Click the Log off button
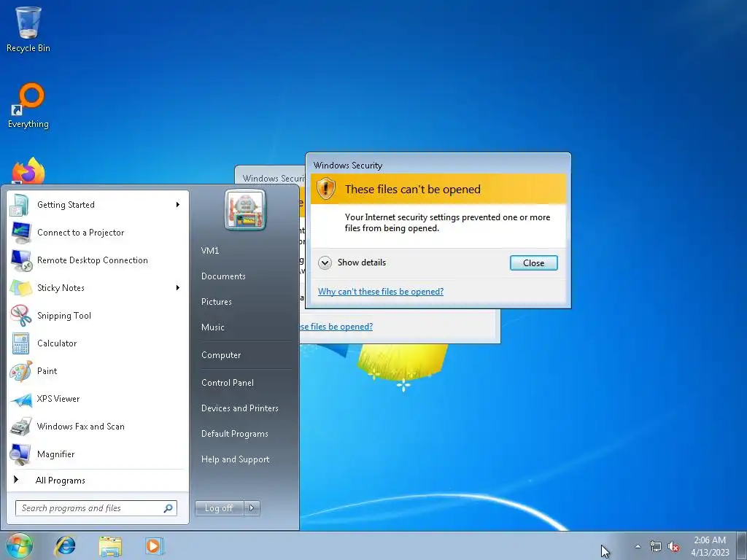Viewport: 747px width, 560px height. click(x=219, y=508)
